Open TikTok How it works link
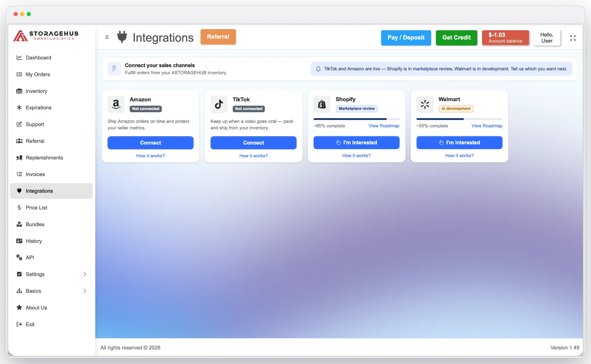591x364 pixels. (x=253, y=156)
